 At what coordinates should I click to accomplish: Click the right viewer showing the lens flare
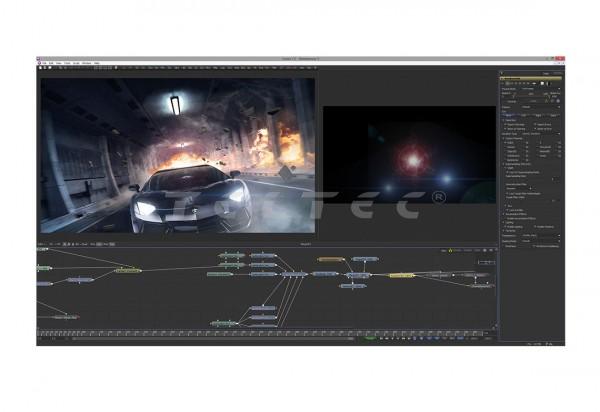point(409,155)
